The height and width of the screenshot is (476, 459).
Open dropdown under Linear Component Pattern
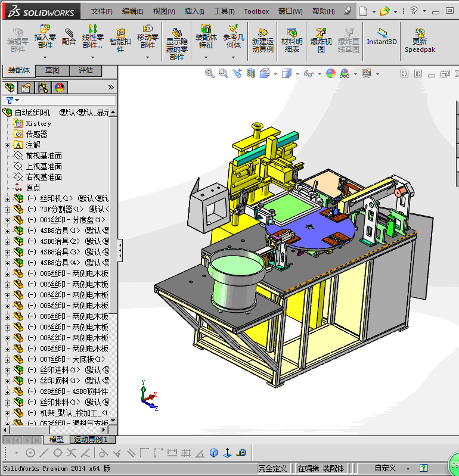[x=92, y=57]
